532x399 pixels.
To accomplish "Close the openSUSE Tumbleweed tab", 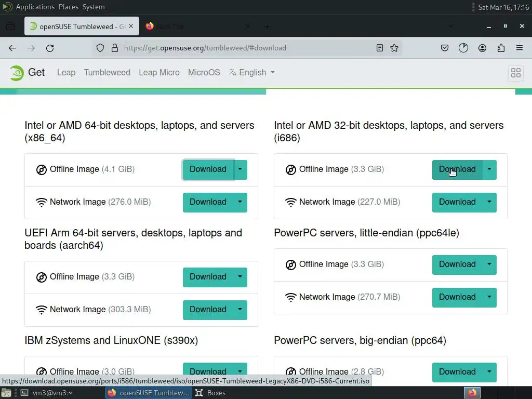I will pos(131,26).
